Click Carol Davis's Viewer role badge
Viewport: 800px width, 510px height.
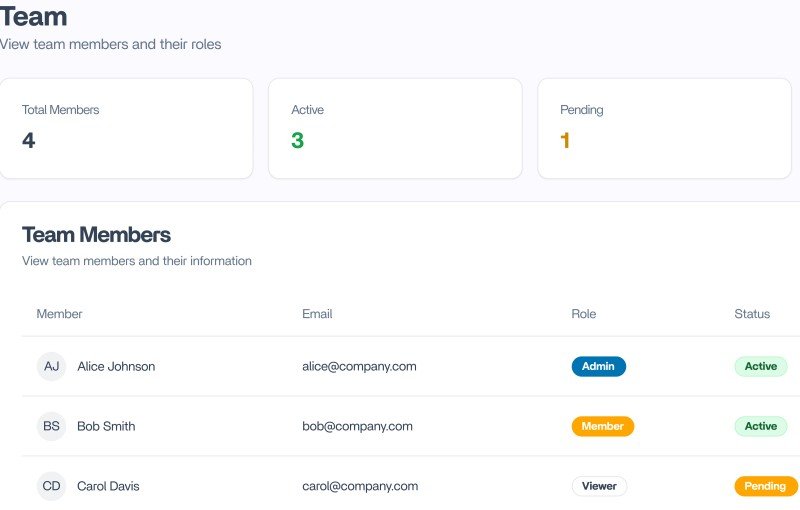tap(599, 486)
